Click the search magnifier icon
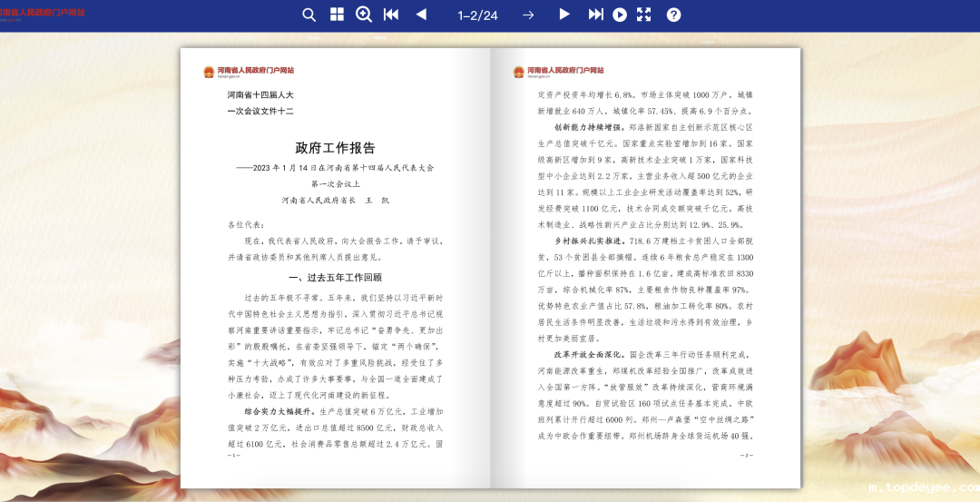Screen dimensions: 980x502 pos(309,15)
